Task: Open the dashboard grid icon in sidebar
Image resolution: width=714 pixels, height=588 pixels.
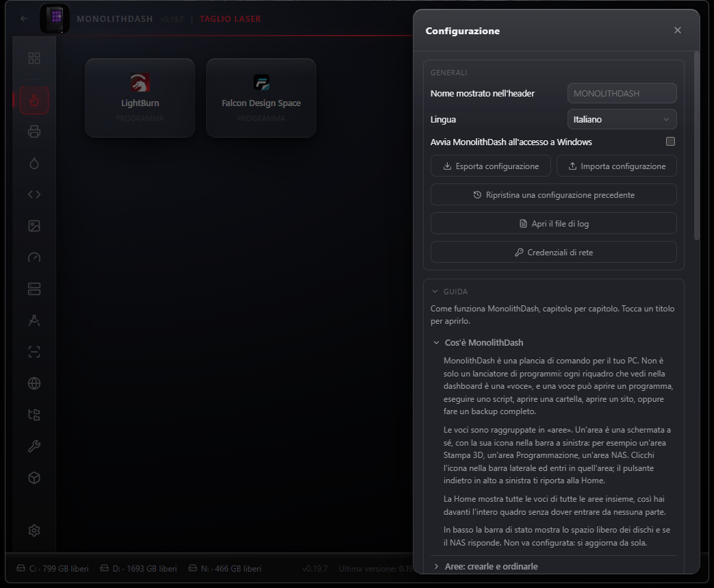Action: [x=34, y=58]
